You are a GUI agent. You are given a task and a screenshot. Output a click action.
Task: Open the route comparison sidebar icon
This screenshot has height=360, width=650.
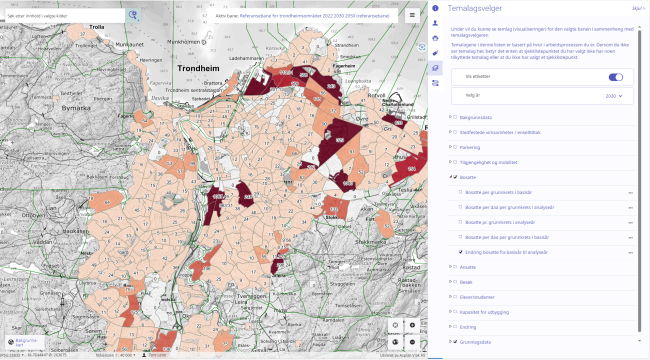click(435, 83)
